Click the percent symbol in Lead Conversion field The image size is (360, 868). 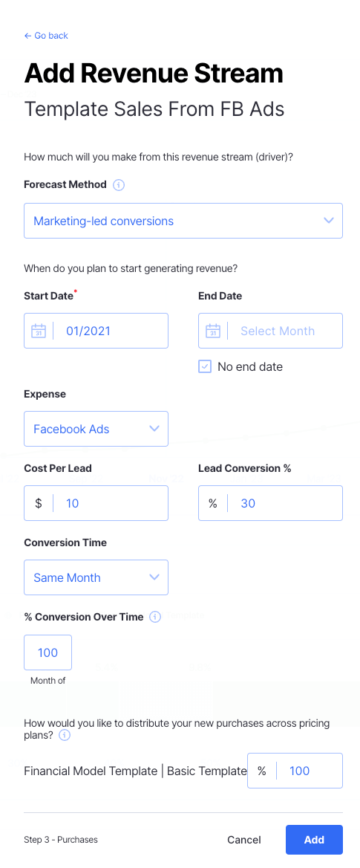(x=213, y=503)
